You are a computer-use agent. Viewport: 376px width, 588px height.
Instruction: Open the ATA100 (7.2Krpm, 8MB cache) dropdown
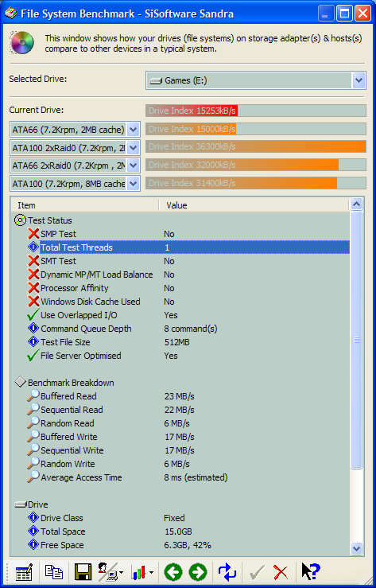click(x=133, y=183)
